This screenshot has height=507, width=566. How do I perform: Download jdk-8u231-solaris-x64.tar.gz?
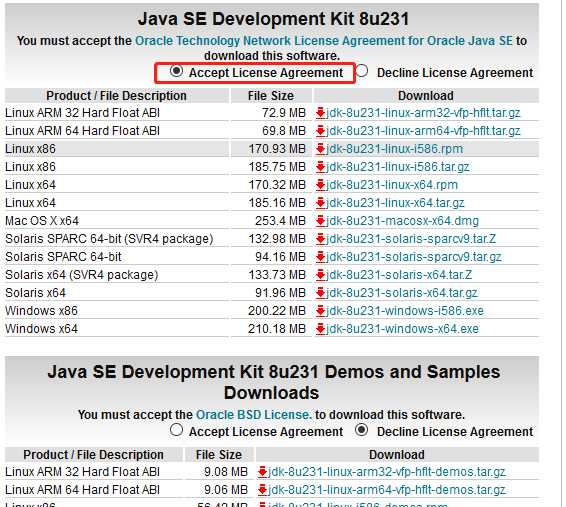point(402,293)
